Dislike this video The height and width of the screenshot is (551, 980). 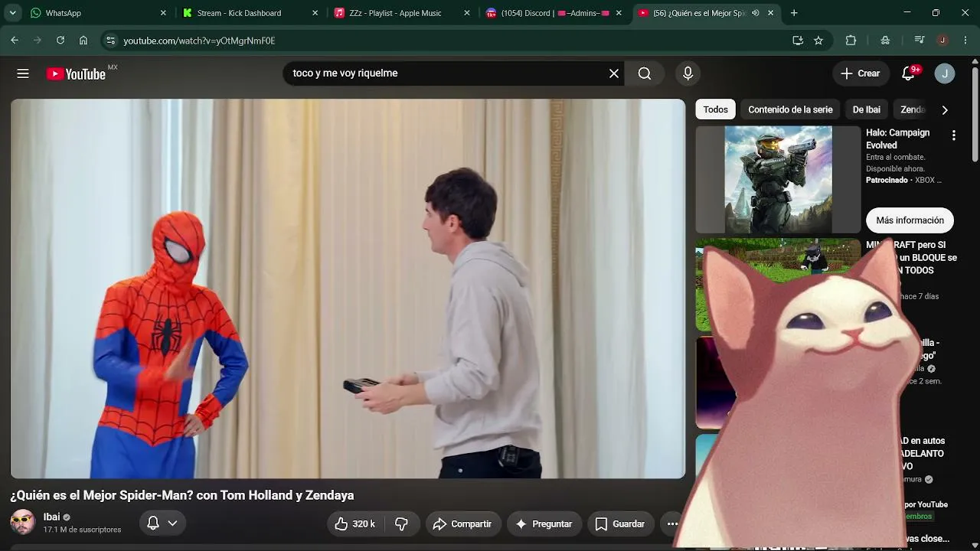401,524
